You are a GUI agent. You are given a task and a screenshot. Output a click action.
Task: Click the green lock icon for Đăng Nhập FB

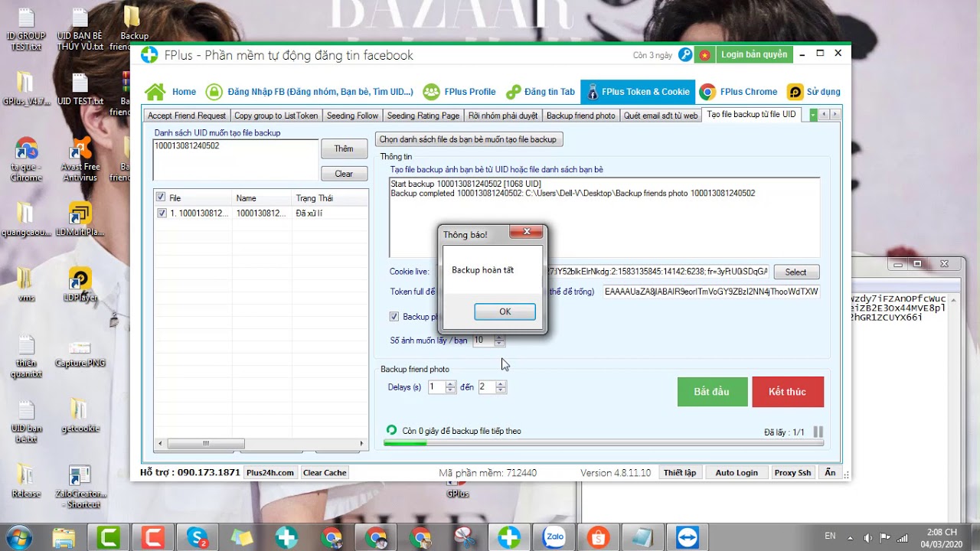point(214,92)
